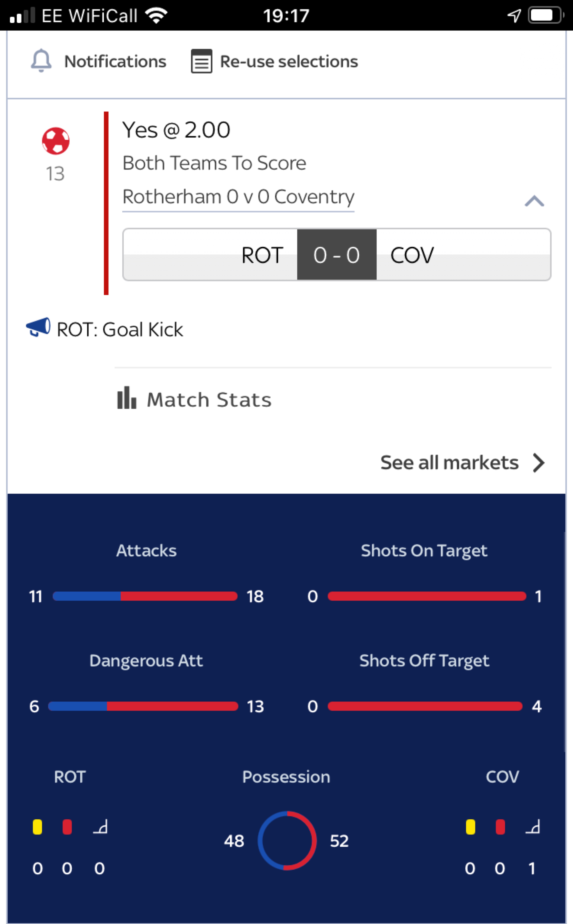Click the See all markets link
Image resolution: width=573 pixels, height=924 pixels.
click(449, 463)
